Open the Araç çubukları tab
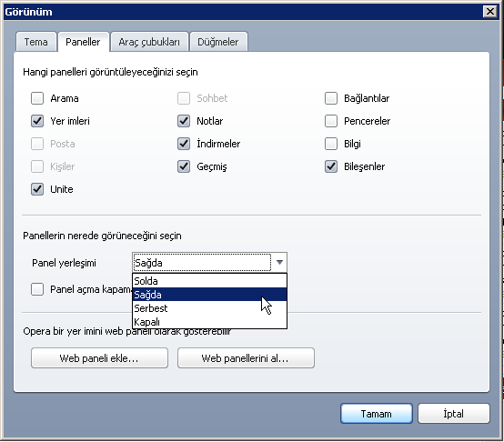Image resolution: width=504 pixels, height=442 pixels. tap(149, 42)
